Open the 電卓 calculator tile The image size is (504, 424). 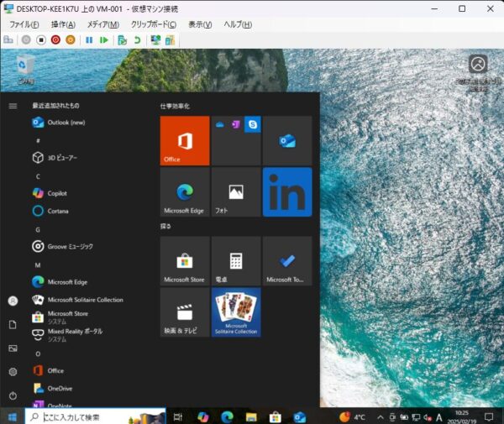(x=236, y=261)
